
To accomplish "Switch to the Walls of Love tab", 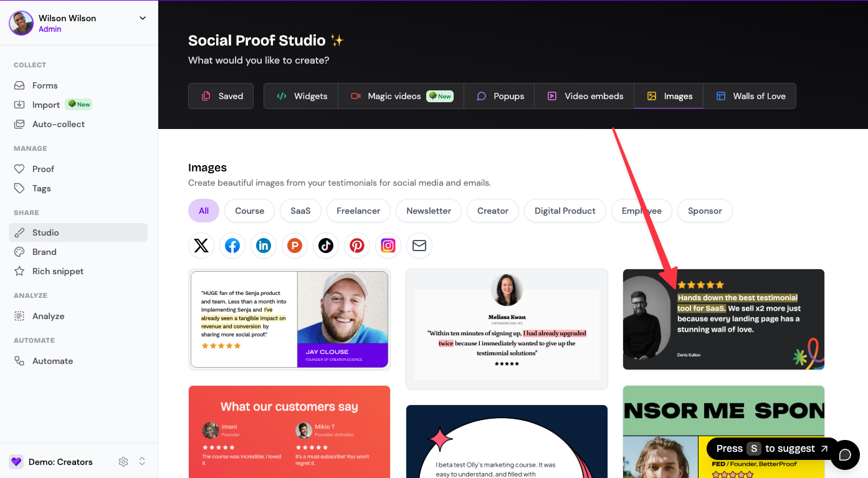I will [x=750, y=96].
